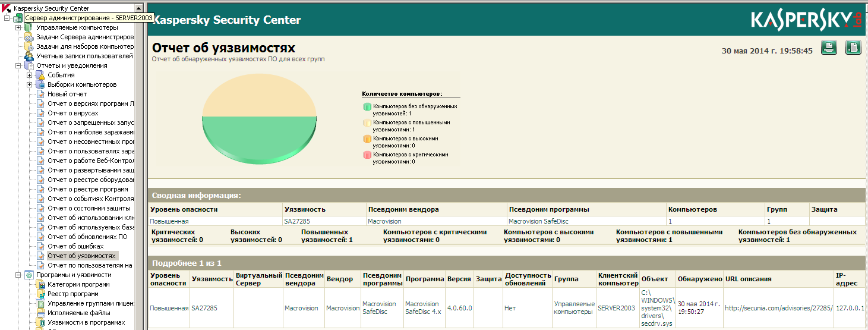Click the Отчет о реестре программ icon
This screenshot has height=330, width=868.
tap(40, 189)
